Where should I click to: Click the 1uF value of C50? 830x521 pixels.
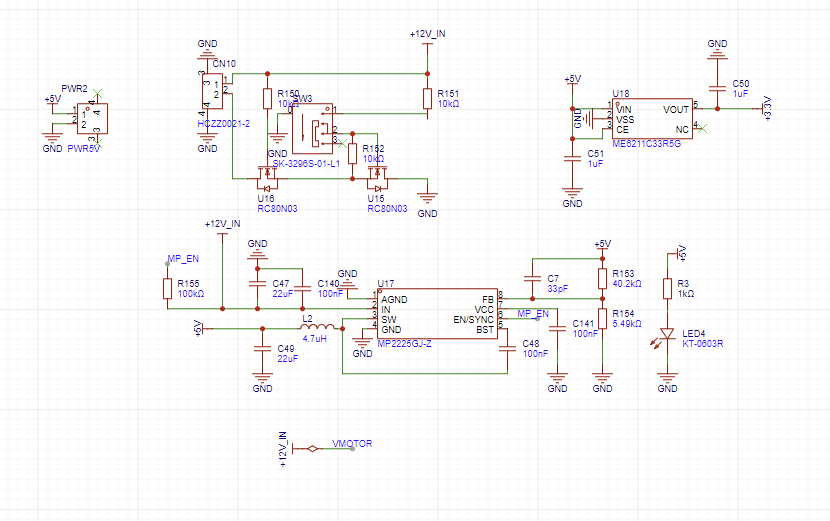tap(740, 94)
